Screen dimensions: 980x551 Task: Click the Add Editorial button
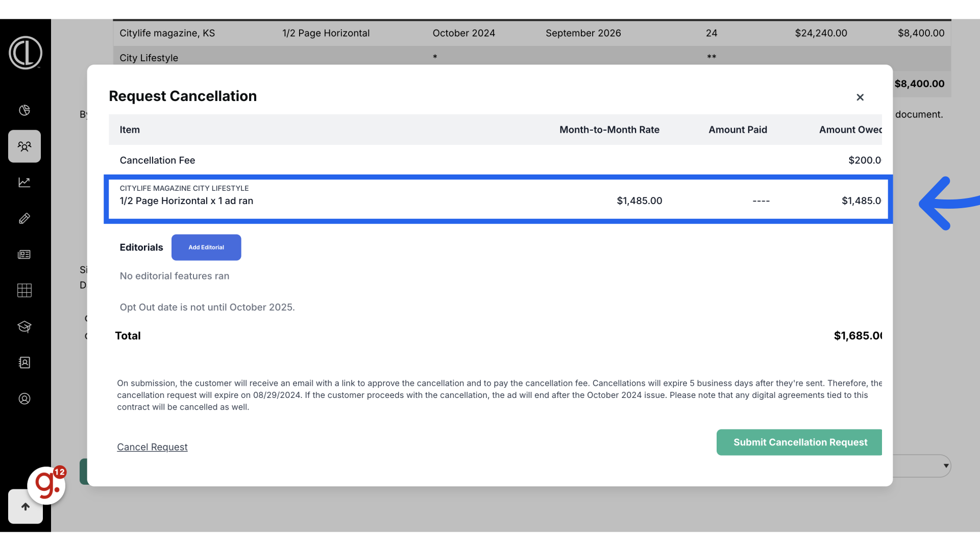(x=206, y=247)
